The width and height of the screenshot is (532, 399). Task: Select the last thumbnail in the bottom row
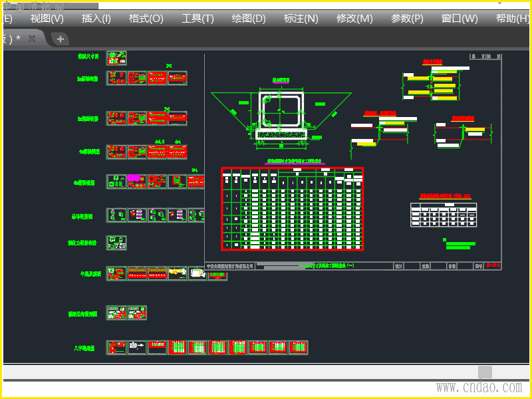pos(298,347)
